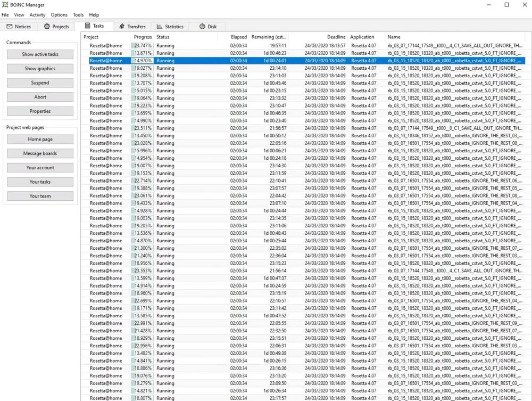This screenshot has height=401, width=532.
Task: Click the Disk pie icon
Action: click(202, 27)
